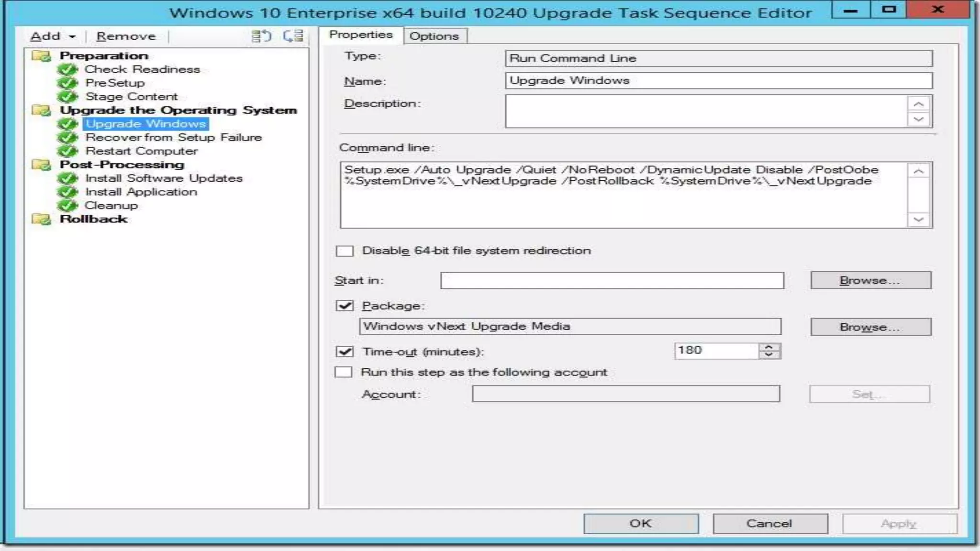Check Run this step as the following account

coord(344,373)
